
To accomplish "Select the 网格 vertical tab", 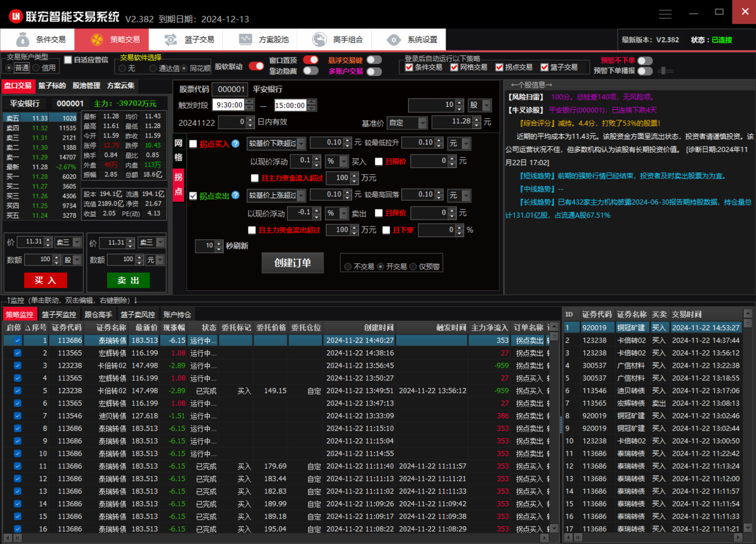I will click(x=178, y=150).
